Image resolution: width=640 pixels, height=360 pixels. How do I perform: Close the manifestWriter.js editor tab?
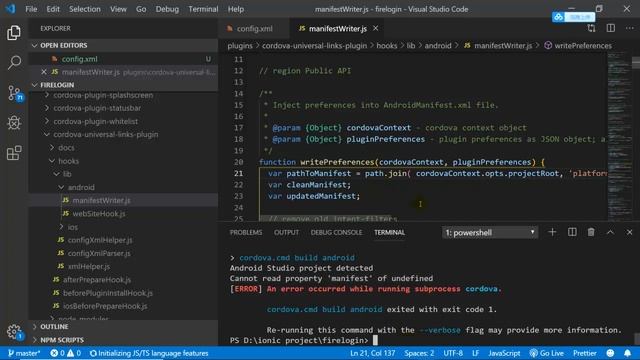coord(376,28)
